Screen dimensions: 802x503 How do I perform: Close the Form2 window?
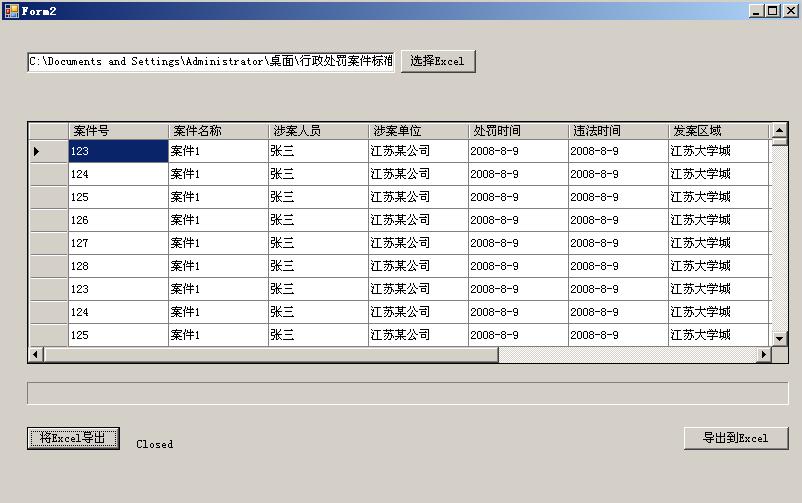790,11
